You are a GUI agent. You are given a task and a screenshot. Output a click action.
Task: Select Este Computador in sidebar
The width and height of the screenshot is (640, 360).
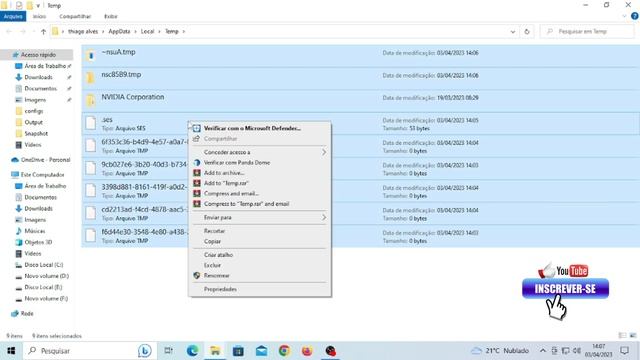tap(42, 175)
